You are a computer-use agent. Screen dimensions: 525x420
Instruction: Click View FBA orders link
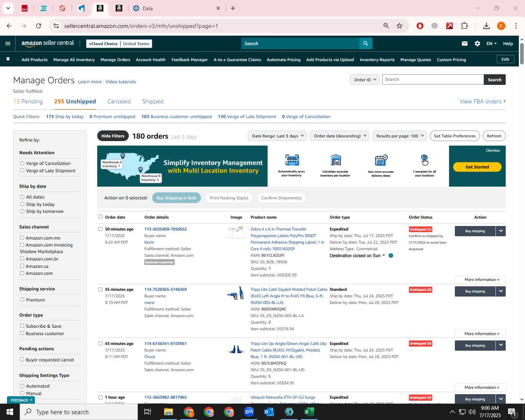(x=482, y=101)
